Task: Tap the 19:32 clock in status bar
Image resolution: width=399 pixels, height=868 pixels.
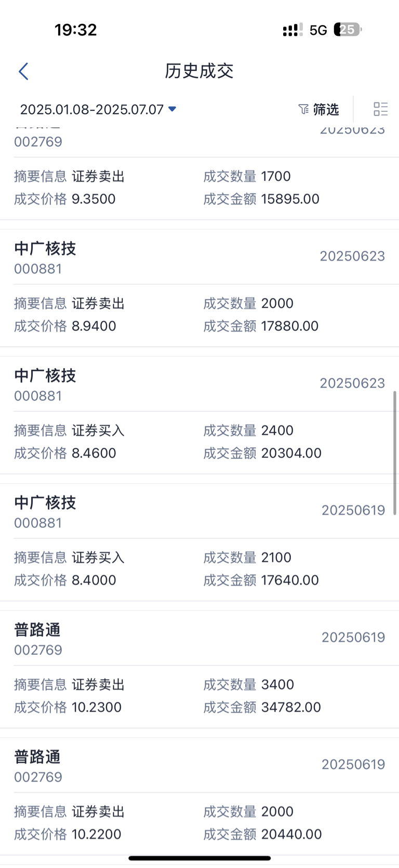Action: (76, 30)
